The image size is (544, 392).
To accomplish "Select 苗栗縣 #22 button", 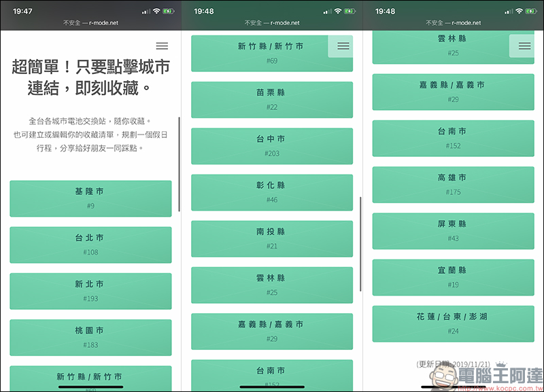I will [272, 100].
